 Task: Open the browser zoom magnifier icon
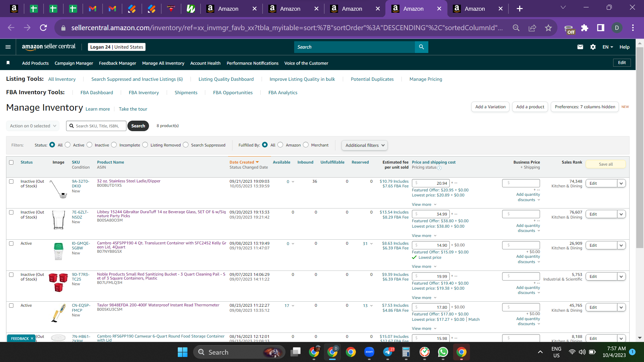tap(516, 28)
